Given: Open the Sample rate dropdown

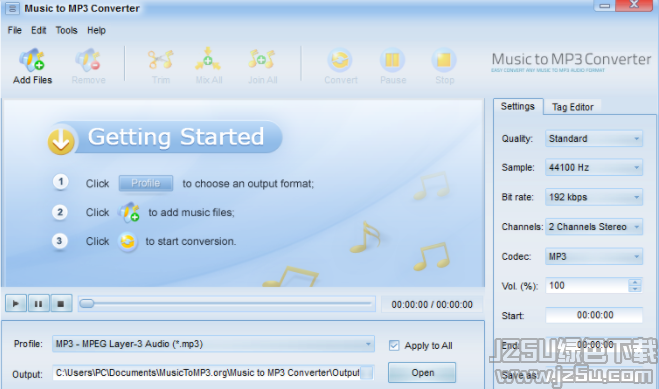Looking at the screenshot, I should click(593, 167).
